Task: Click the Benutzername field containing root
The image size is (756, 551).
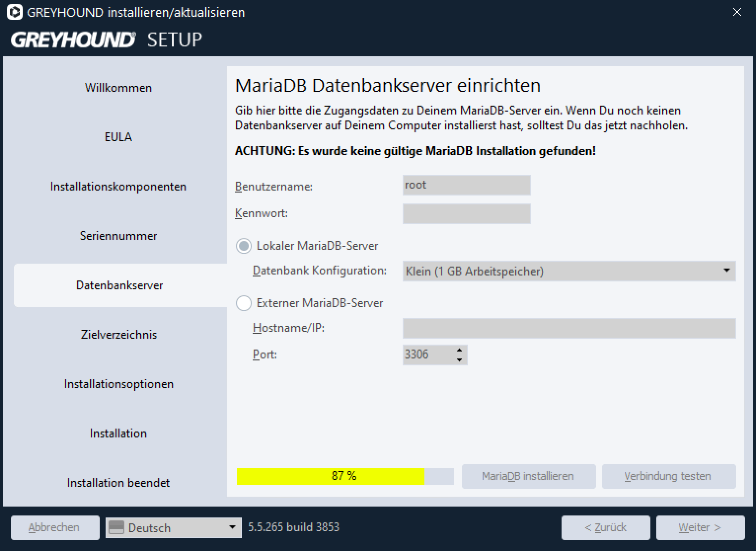Action: point(466,185)
